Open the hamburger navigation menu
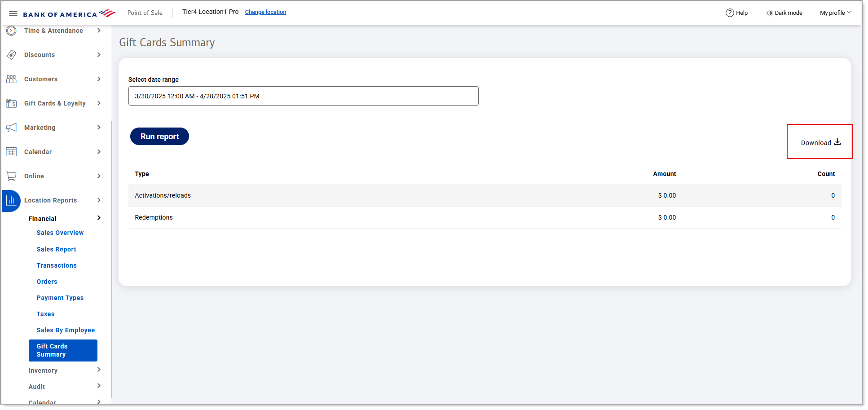 [x=13, y=13]
